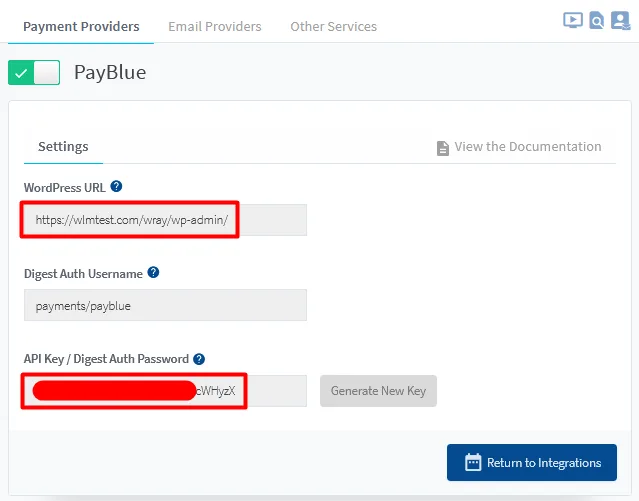Toggle the PayBlue integration switch
639x501 pixels.
click(34, 73)
